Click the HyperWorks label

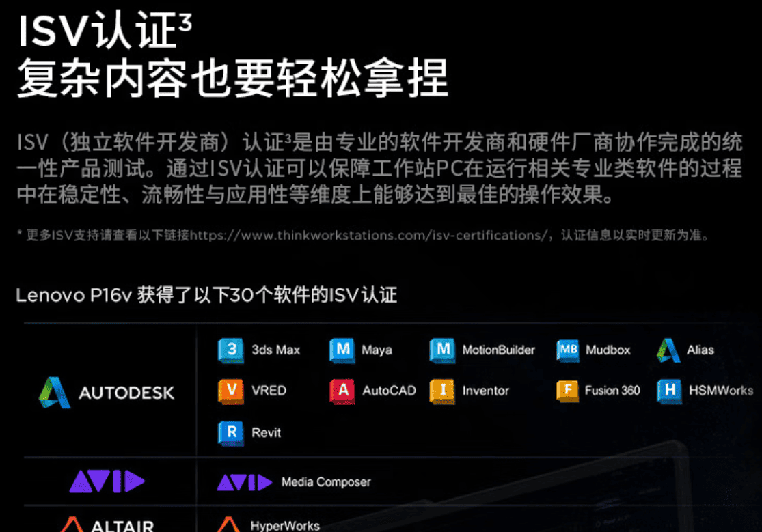click(x=285, y=526)
